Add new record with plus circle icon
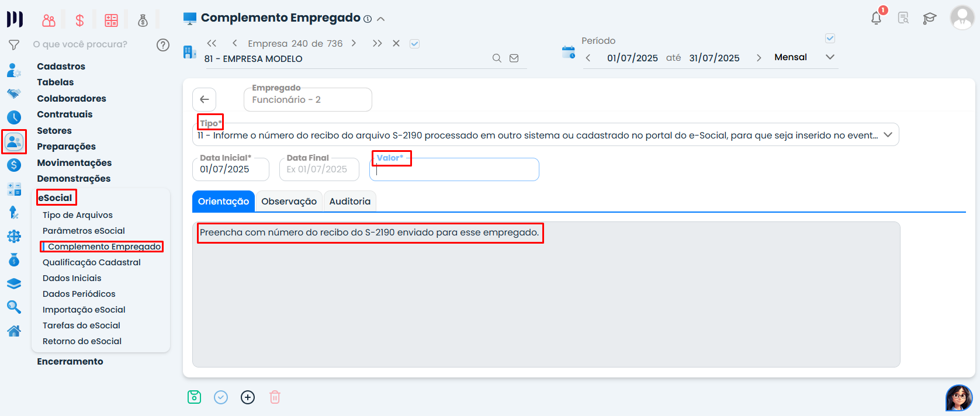 click(248, 397)
